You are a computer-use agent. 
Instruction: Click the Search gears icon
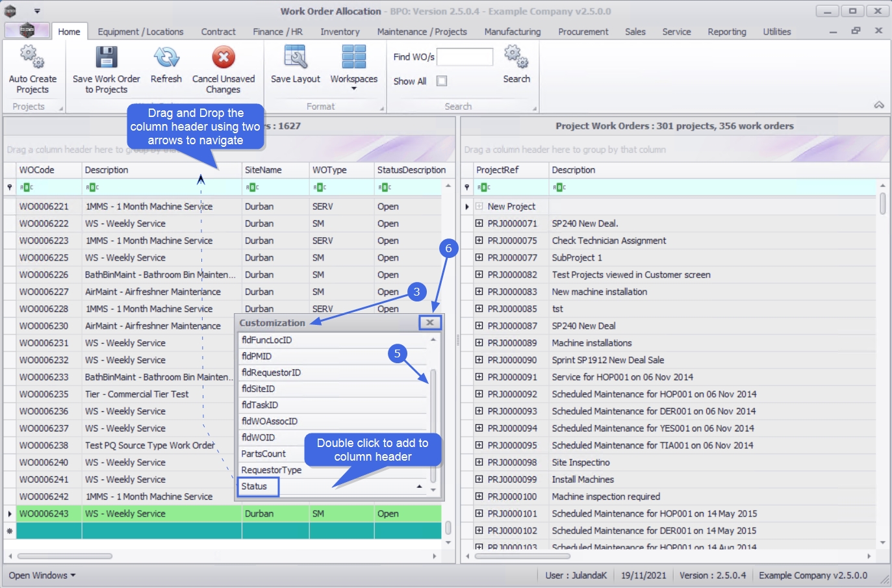tap(516, 58)
